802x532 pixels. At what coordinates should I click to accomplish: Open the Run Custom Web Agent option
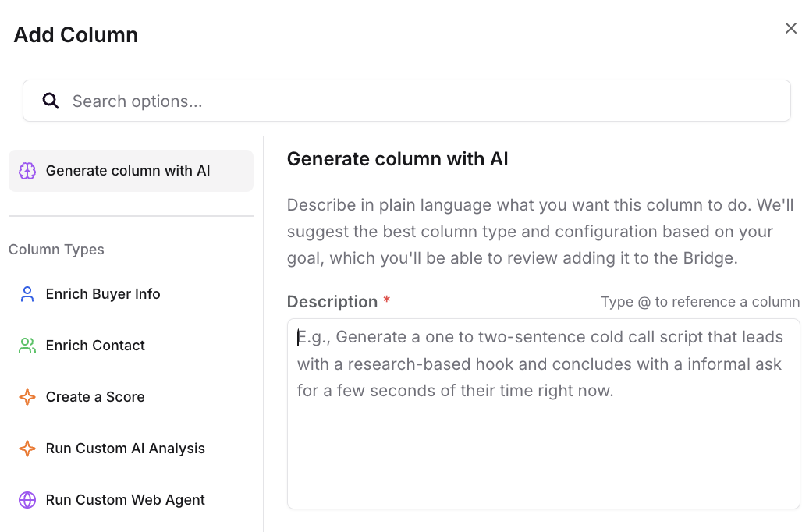coord(125,500)
